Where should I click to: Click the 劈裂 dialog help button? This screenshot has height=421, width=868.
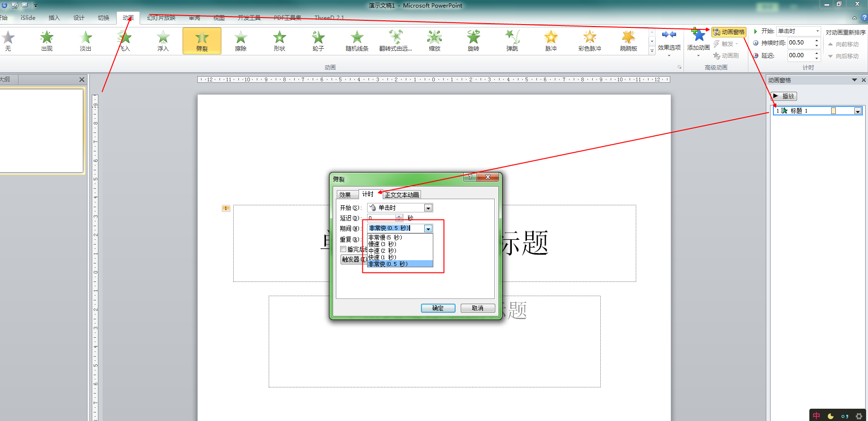point(470,177)
